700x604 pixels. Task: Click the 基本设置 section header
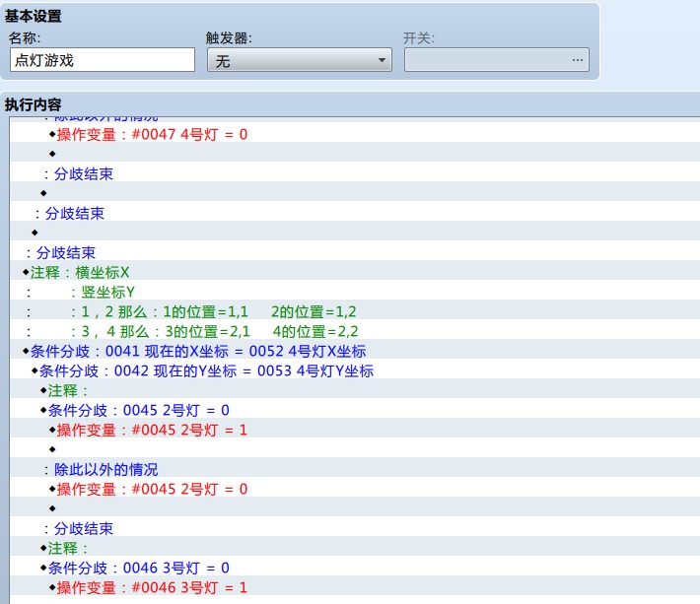tap(34, 16)
